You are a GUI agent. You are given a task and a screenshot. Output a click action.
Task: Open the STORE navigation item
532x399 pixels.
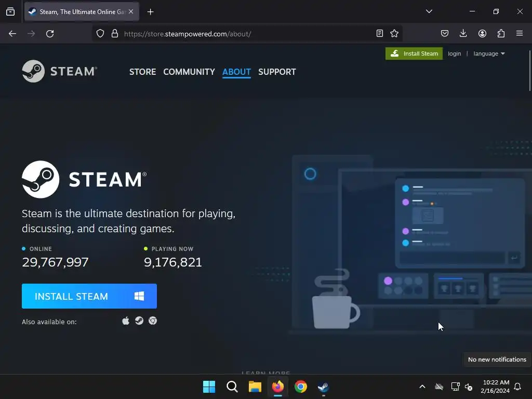[142, 72]
